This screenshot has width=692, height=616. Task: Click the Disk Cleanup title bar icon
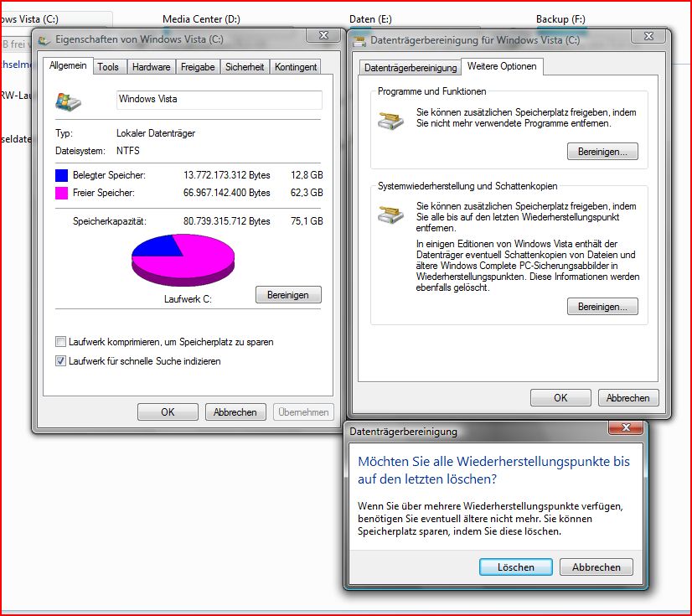coord(359,40)
